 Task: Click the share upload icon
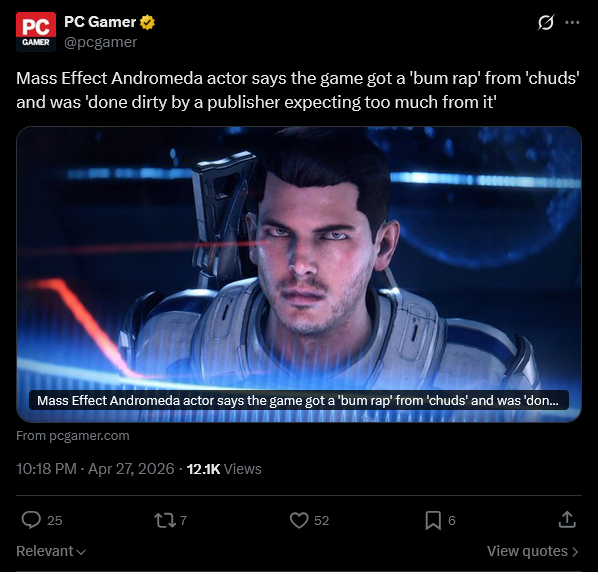point(567,520)
